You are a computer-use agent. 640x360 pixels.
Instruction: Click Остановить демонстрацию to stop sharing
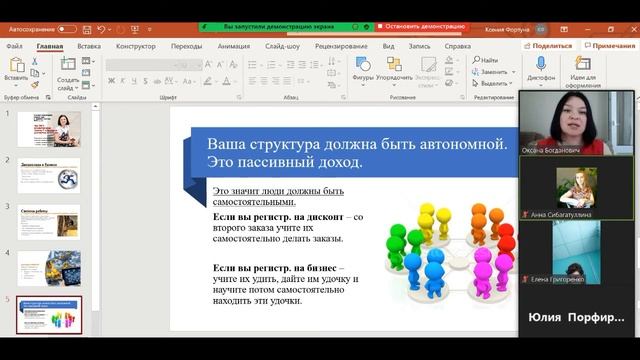(421, 27)
